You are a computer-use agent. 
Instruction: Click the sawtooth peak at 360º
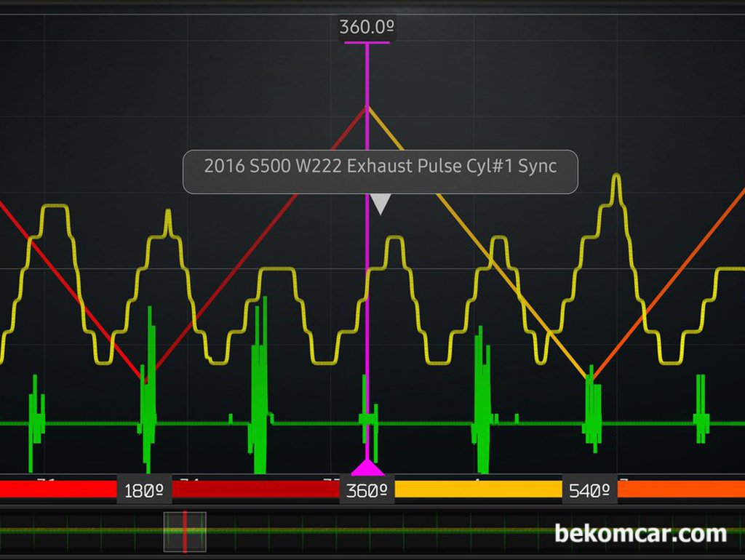(x=367, y=108)
